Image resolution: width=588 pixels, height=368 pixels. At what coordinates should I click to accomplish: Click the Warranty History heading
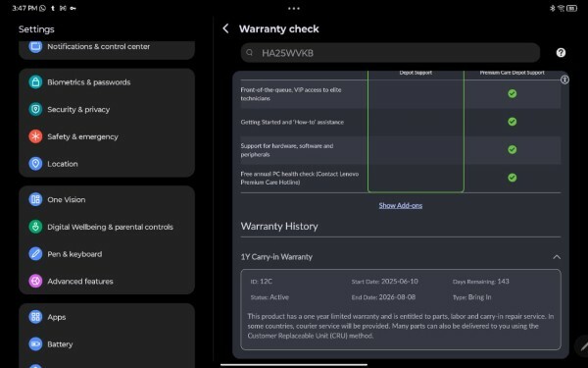[279, 226]
